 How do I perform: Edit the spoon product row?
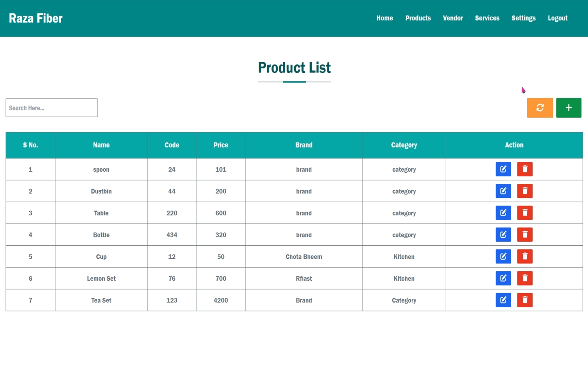[x=503, y=169]
